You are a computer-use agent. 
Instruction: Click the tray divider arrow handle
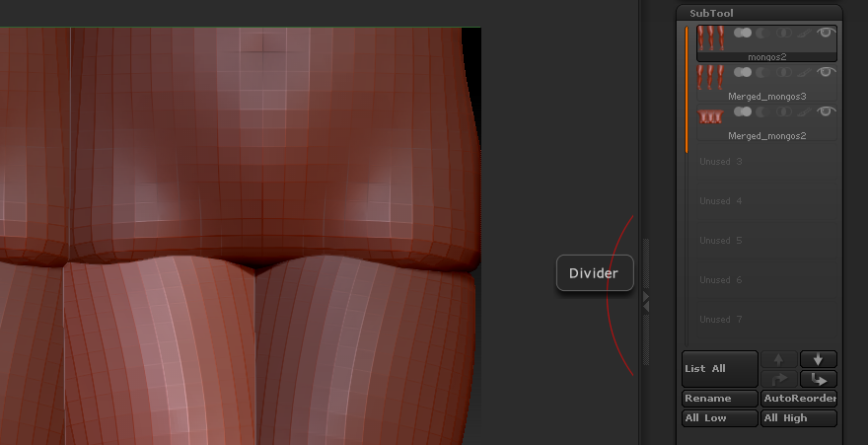[646, 302]
